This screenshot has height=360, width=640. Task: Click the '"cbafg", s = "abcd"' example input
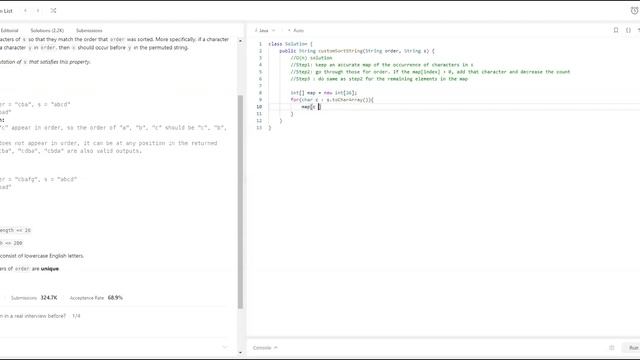point(45,179)
